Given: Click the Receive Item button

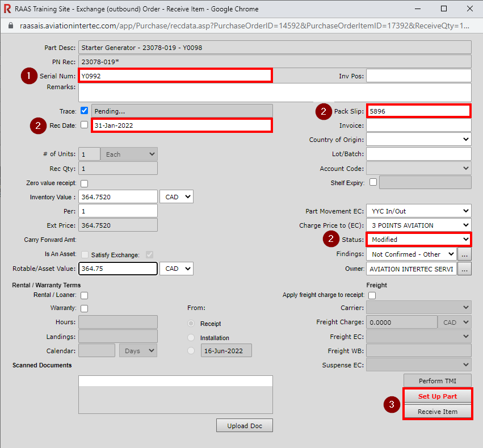Looking at the screenshot, I should point(438,412).
